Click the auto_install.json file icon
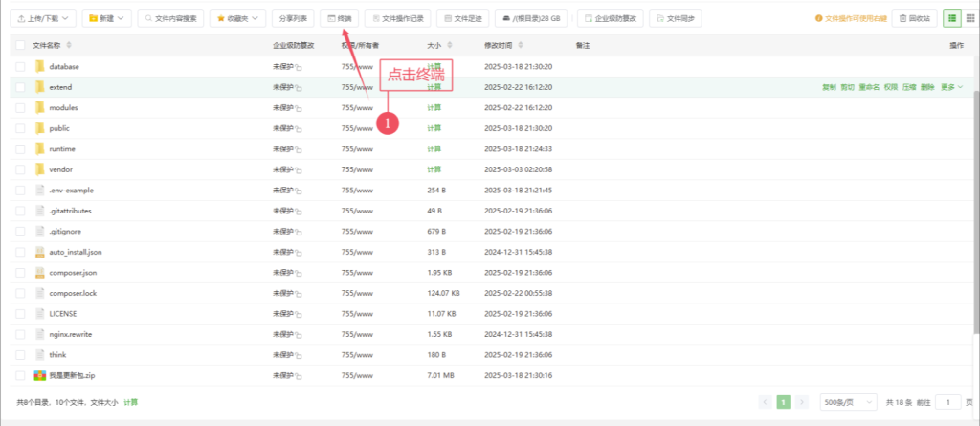Viewport: 980px width, 426px height. click(x=40, y=252)
